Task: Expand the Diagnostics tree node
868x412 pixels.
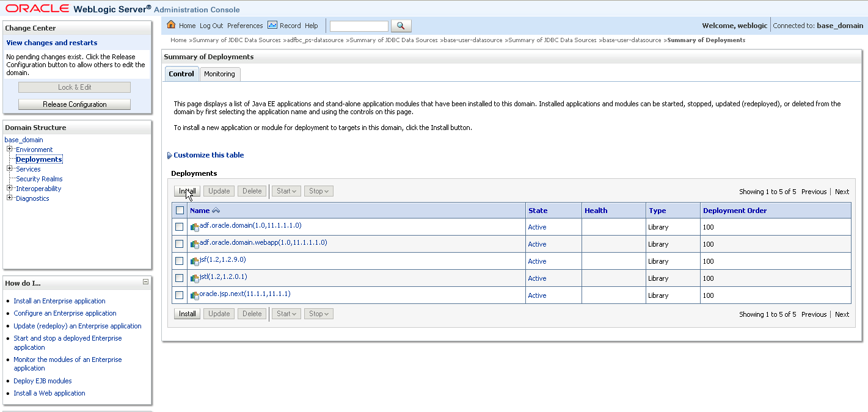Action: click(x=9, y=198)
